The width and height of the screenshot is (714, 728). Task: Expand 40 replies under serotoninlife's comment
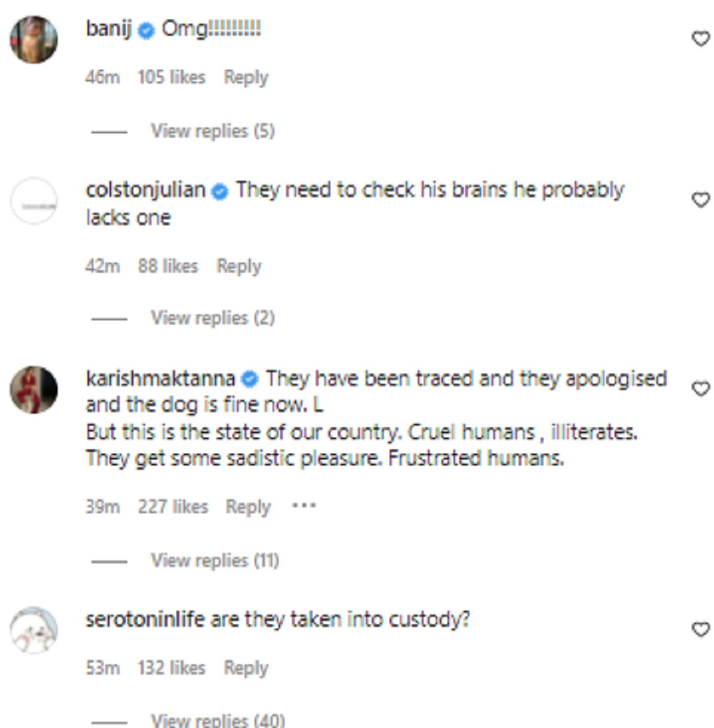pyautogui.click(x=218, y=720)
